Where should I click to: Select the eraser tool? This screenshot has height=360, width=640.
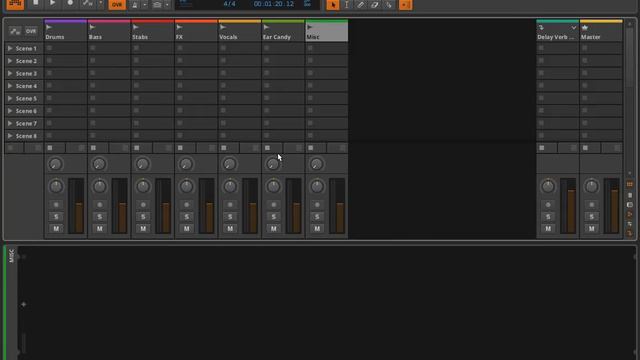(x=374, y=4)
